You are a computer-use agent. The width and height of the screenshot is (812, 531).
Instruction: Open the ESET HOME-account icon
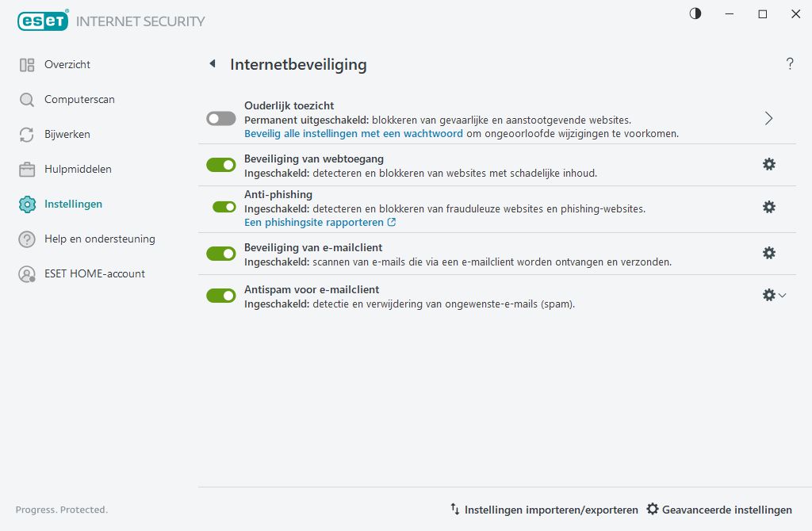tap(25, 274)
